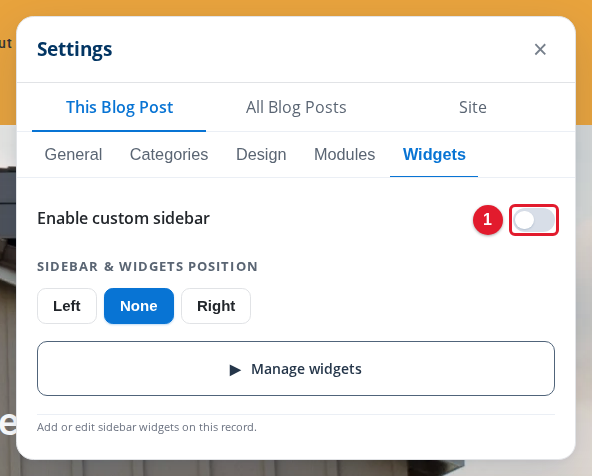The image size is (592, 476).
Task: Show the Modules sub-tab
Action: click(344, 154)
